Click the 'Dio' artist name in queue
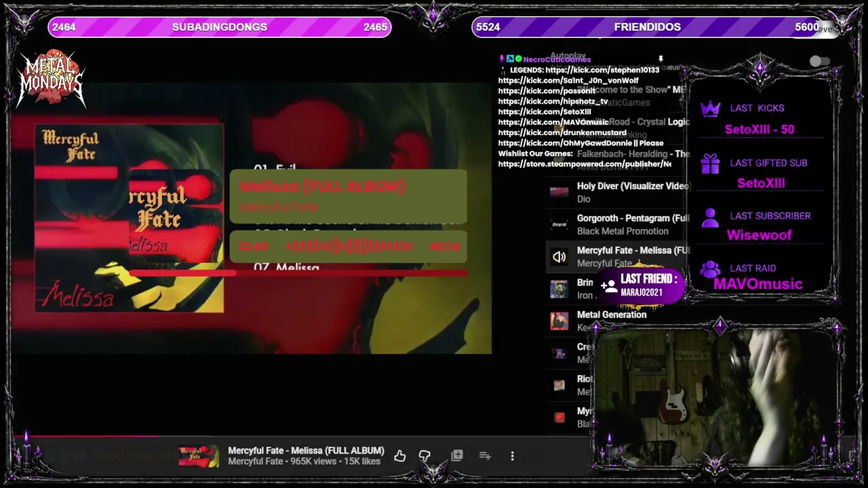The height and width of the screenshot is (488, 868). point(584,199)
